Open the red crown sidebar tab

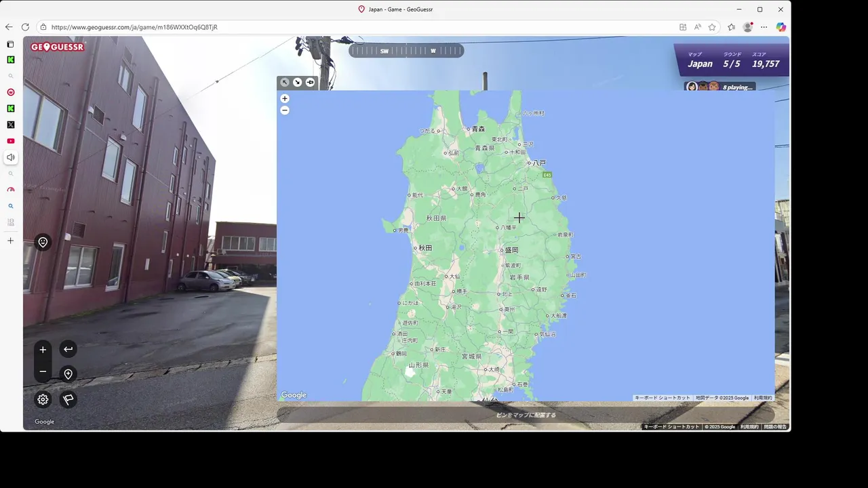coord(10,92)
